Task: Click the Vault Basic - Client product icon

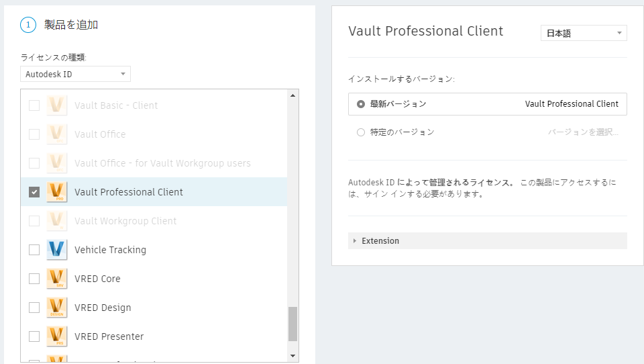Action: 56,105
